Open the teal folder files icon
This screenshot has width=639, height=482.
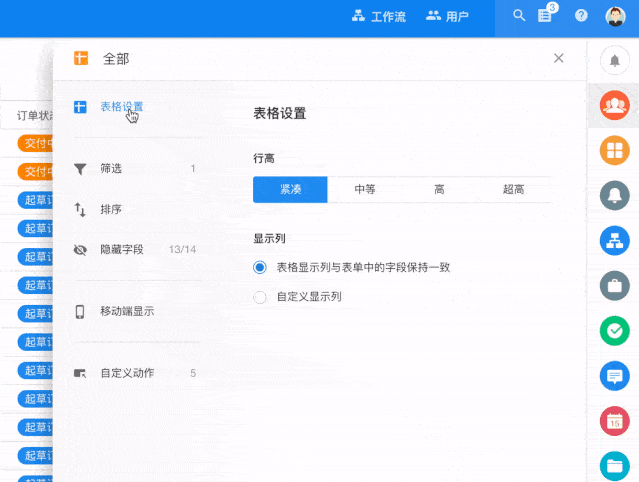[x=615, y=466]
